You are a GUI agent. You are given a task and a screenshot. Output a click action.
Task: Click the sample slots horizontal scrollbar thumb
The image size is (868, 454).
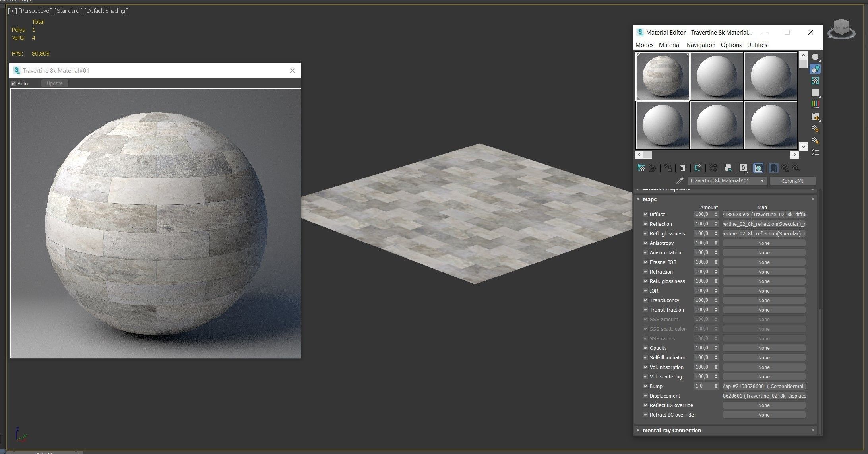pos(647,155)
